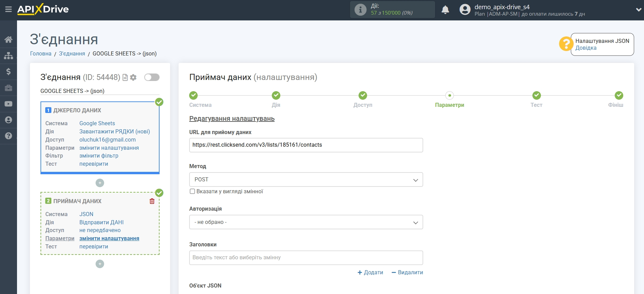Image resolution: width=644 pixels, height=294 pixels.
Task: Toggle the connection on/off switch
Action: 152,77
